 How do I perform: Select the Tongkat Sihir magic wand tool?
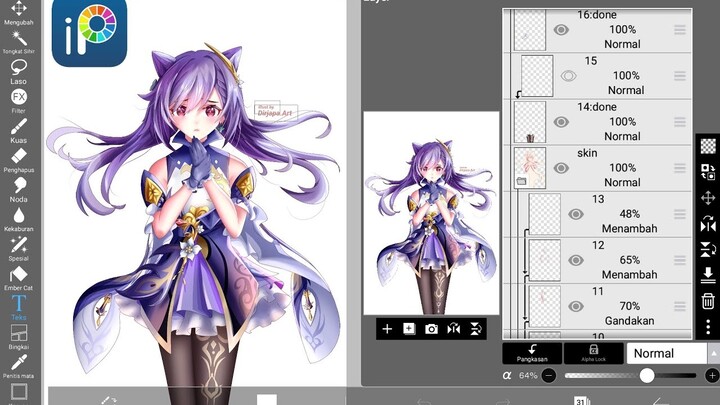tap(18, 42)
